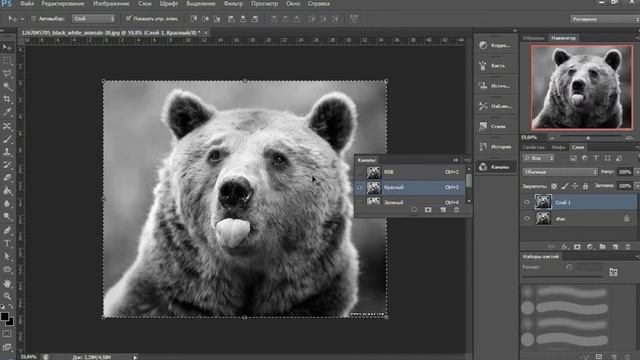Toggle lock all for the layer

pyautogui.click(x=585, y=186)
